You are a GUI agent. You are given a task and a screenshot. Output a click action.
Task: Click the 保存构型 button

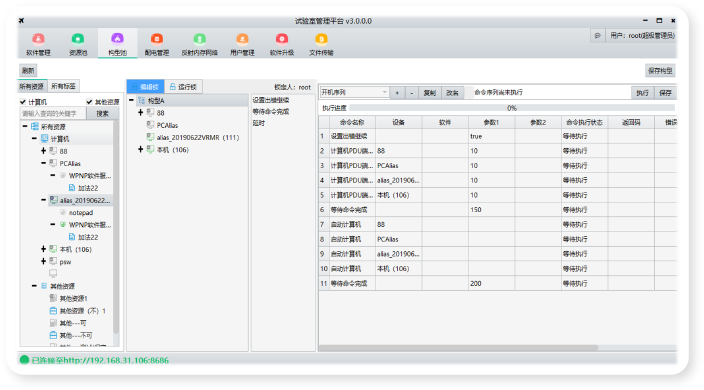pyautogui.click(x=660, y=70)
